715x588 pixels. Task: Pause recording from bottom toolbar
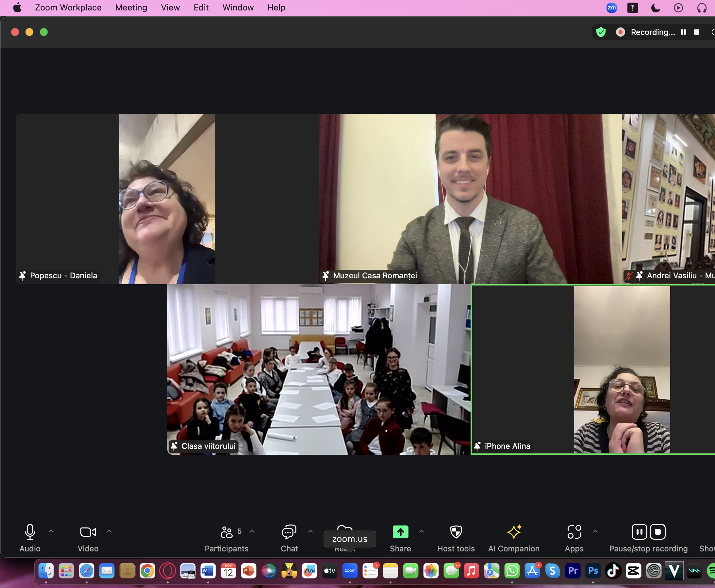pos(639,532)
